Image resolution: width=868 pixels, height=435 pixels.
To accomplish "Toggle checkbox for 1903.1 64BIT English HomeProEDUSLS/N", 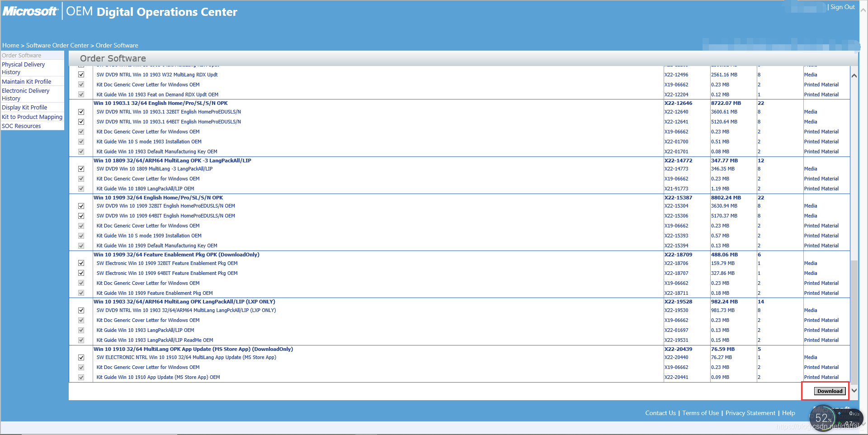I will click(x=81, y=122).
